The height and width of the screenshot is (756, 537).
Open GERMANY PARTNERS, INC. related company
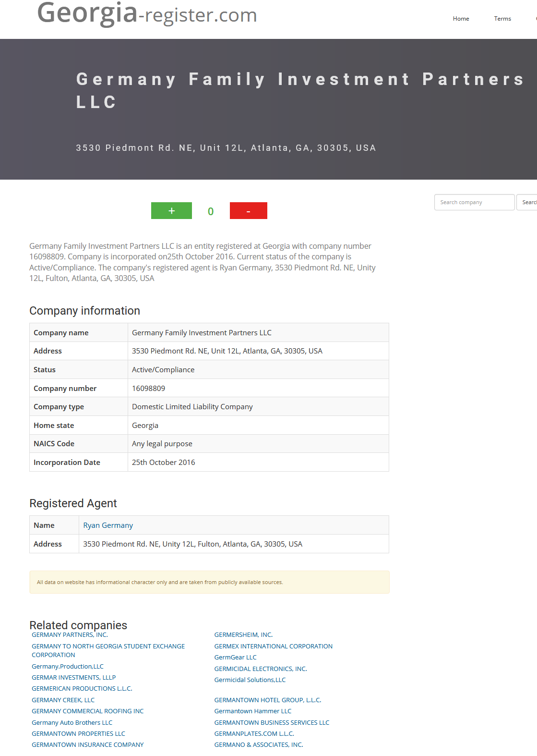[x=70, y=635]
